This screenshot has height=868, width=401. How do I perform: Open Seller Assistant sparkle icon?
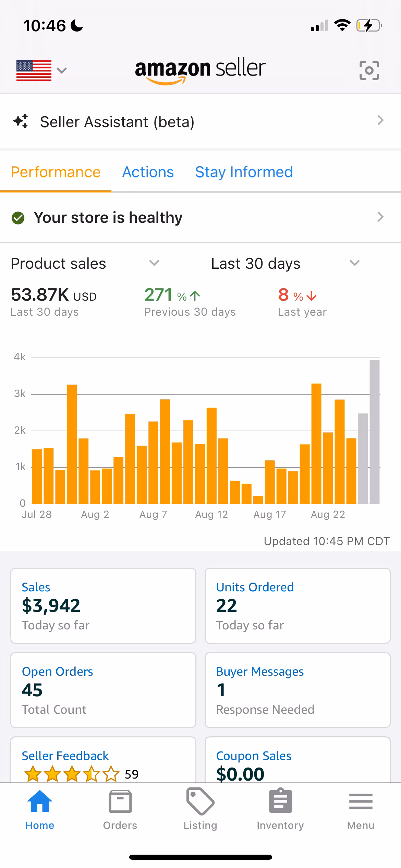click(21, 121)
